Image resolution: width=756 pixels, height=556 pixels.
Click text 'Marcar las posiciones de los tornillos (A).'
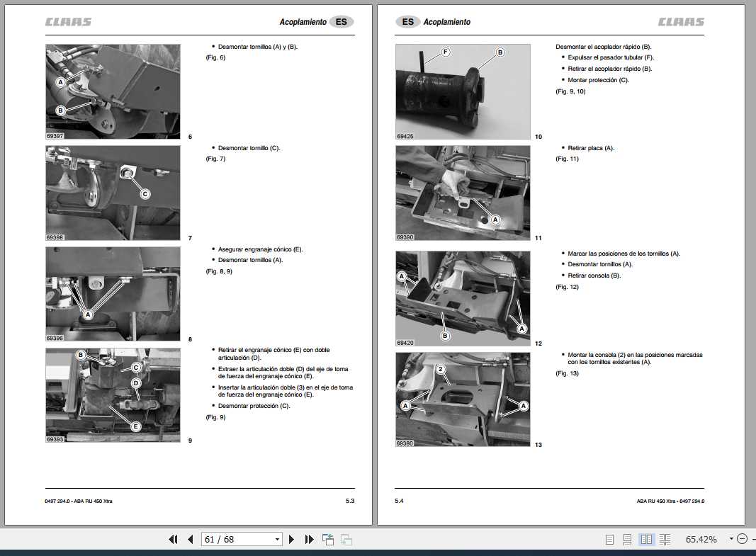click(x=624, y=254)
